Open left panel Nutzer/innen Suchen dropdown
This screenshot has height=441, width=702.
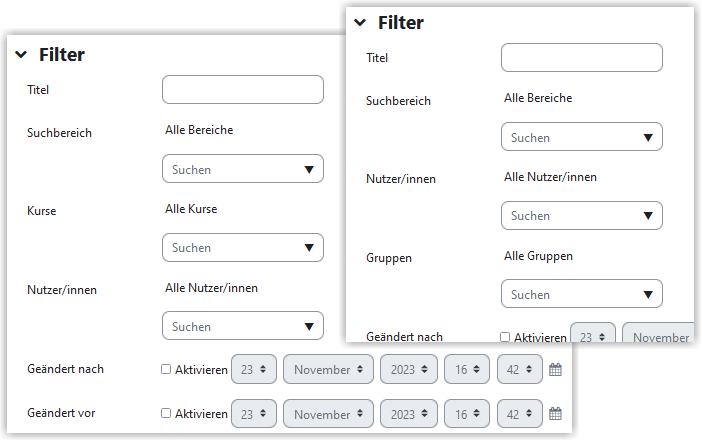click(x=243, y=325)
